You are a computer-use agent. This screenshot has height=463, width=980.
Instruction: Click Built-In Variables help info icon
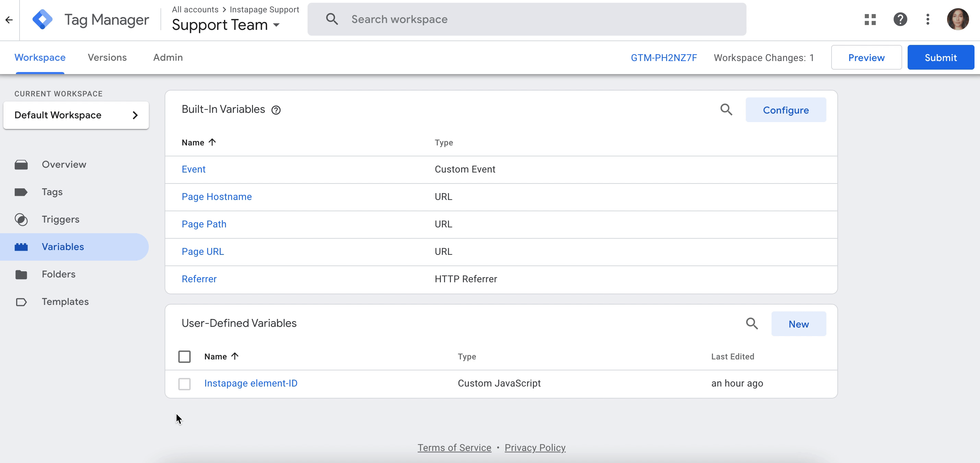point(276,110)
